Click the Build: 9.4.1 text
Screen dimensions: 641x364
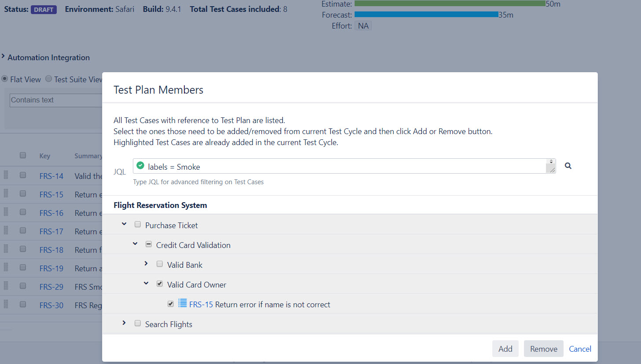click(162, 9)
